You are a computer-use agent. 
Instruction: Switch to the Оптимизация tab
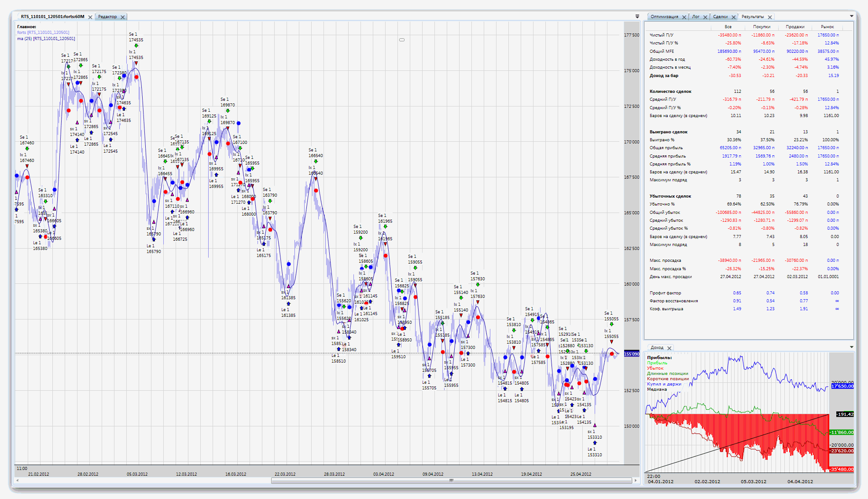pos(664,17)
